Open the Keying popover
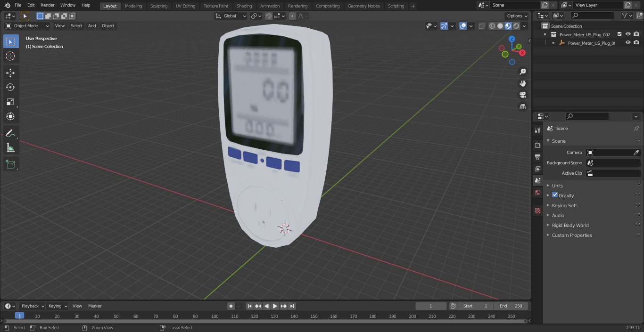Viewport: 644px width, 332px height. [58, 306]
